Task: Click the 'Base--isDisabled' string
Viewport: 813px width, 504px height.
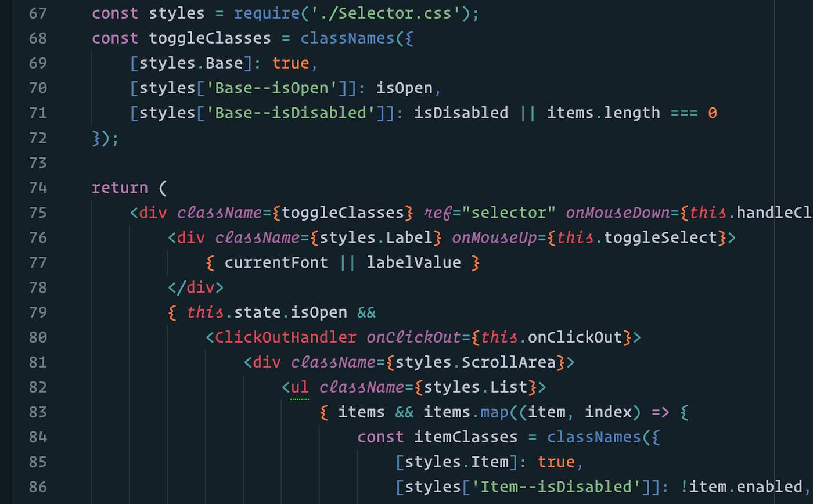Action: tap(290, 113)
